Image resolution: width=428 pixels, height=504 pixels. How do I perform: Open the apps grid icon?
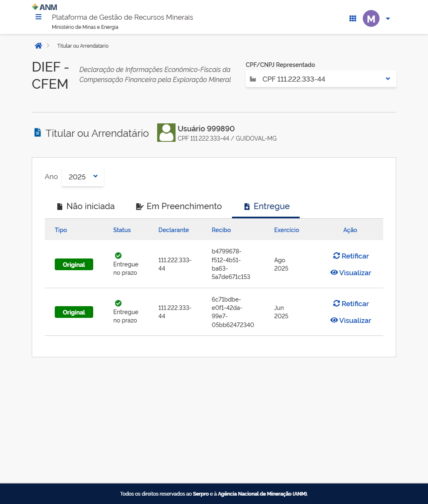tap(353, 18)
